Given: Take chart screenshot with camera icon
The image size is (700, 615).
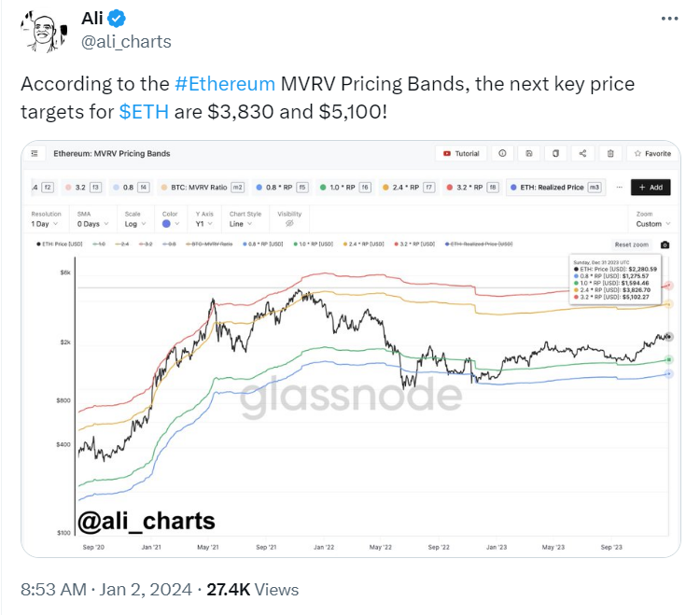Looking at the screenshot, I should pyautogui.click(x=665, y=245).
